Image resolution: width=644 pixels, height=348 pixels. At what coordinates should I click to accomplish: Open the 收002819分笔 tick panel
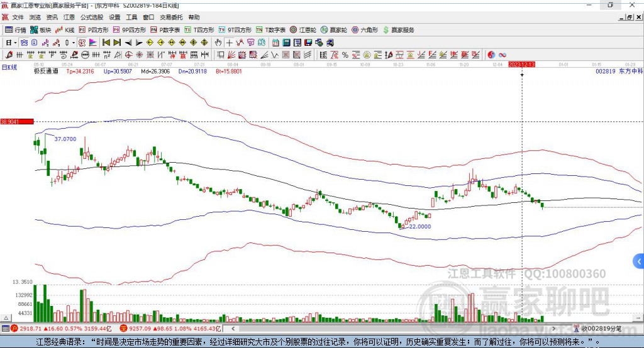coord(597,329)
